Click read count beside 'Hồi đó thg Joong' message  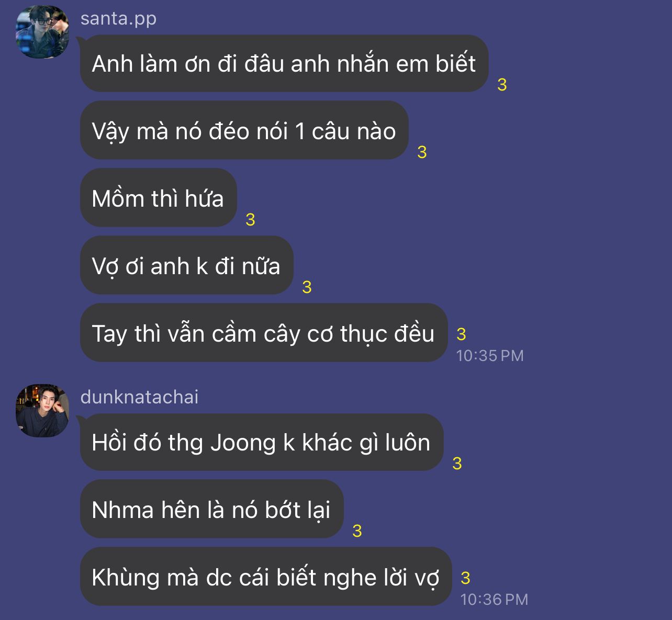(457, 464)
